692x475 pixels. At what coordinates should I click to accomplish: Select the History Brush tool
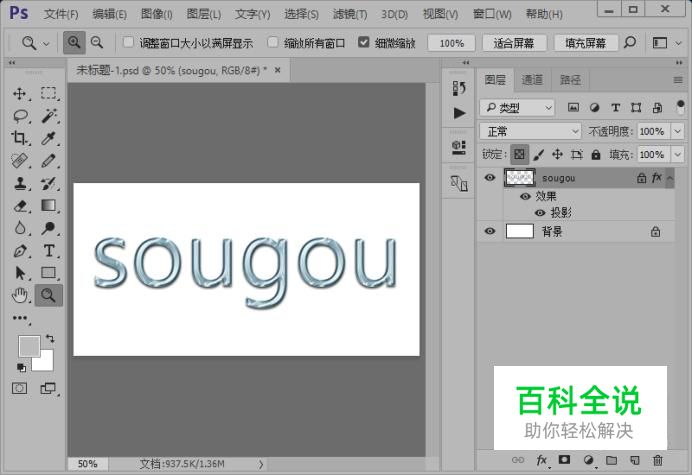(x=49, y=183)
